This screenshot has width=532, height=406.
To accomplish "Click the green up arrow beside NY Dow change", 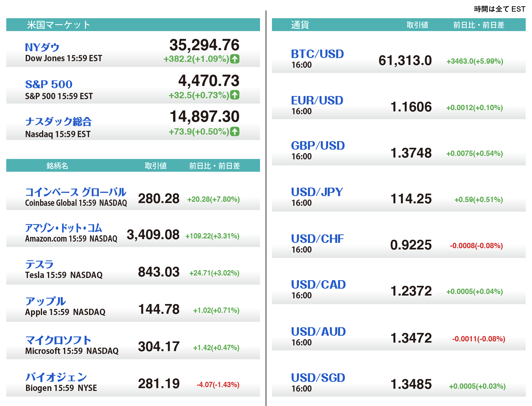I will [x=235, y=59].
